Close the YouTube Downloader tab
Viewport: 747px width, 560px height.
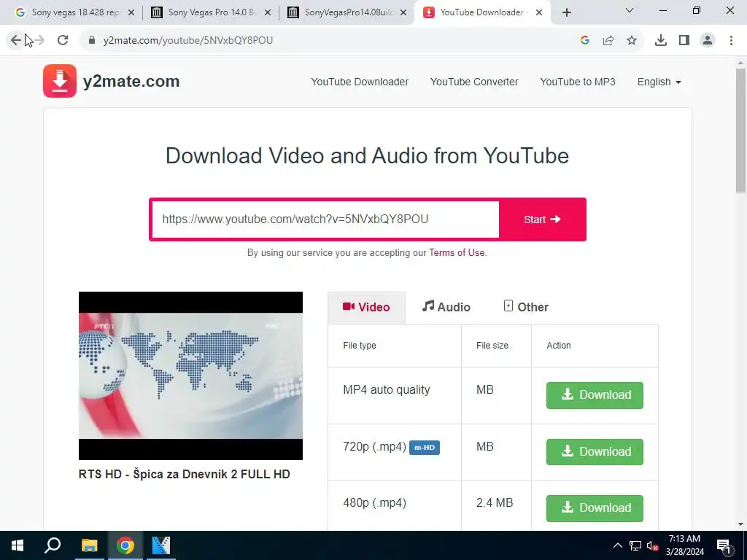[539, 13]
